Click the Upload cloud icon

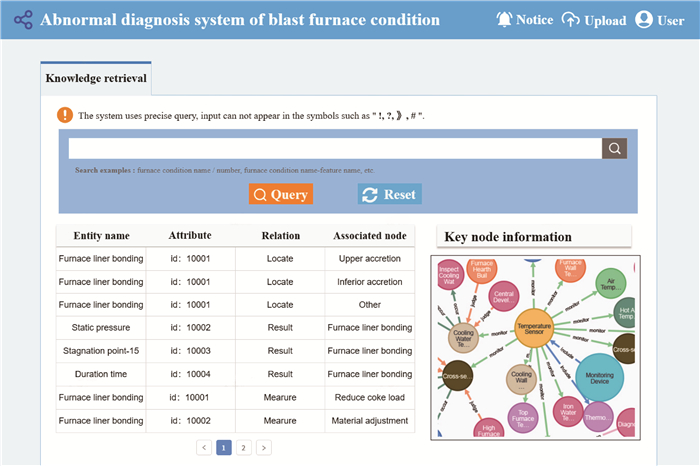pos(571,20)
